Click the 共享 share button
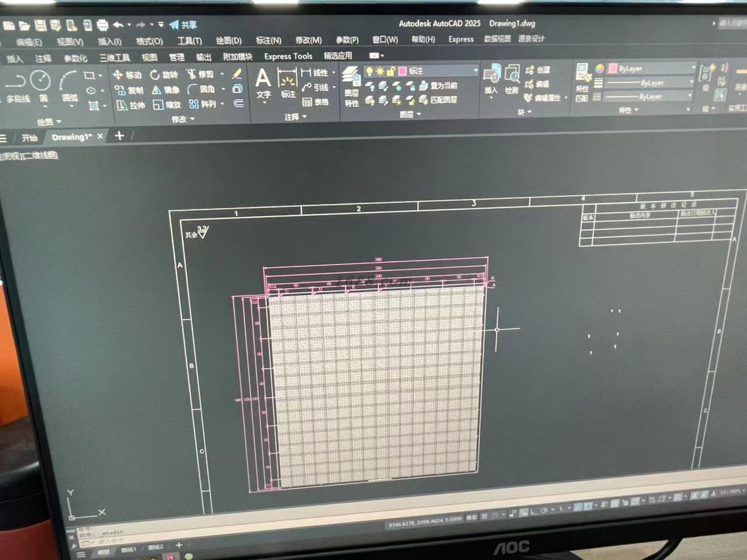 point(183,25)
